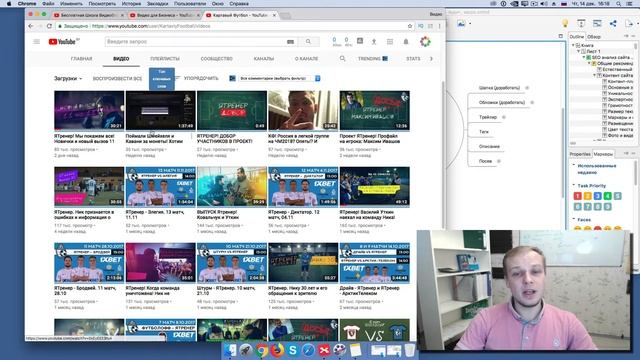640x360 pixels.
Task: Open the YouTube apps grid icon
Action: (390, 42)
